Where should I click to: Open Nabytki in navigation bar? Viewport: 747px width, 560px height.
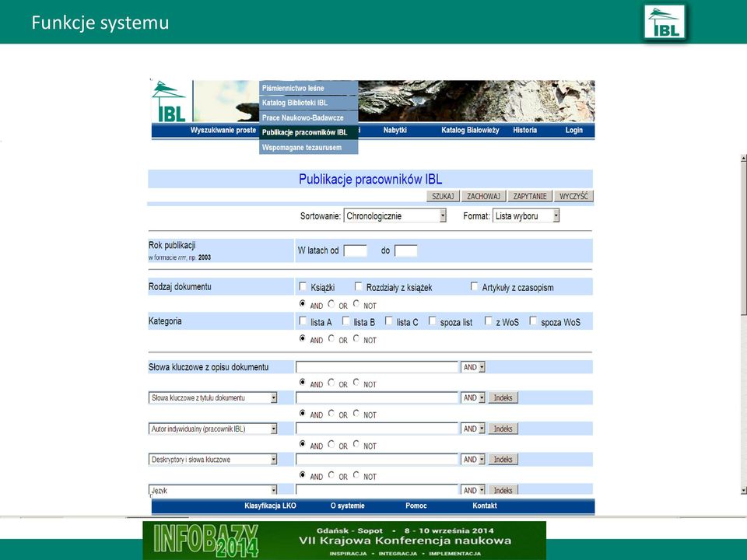click(x=395, y=130)
